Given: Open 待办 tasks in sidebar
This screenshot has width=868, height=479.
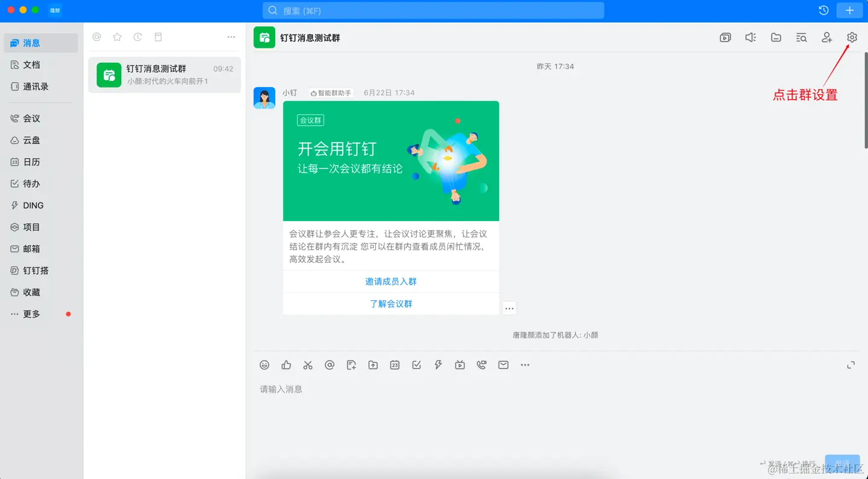Looking at the screenshot, I should 41,184.
